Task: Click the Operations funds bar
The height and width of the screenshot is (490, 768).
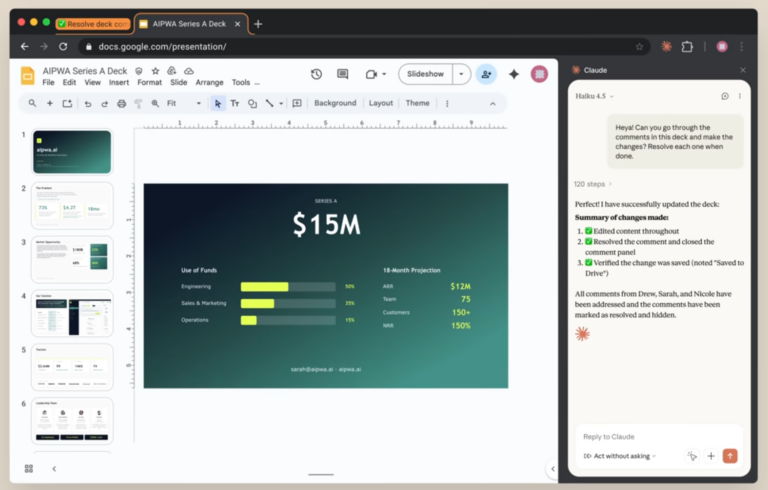Action: (288, 320)
